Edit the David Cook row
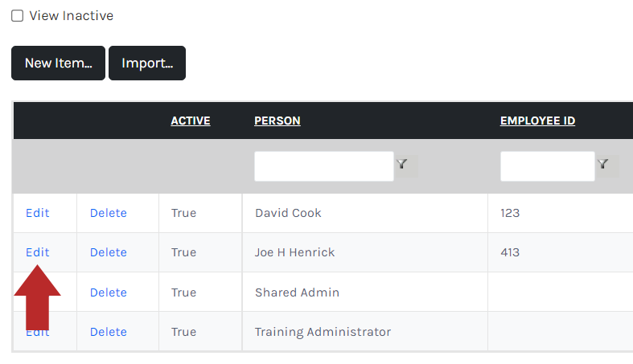The image size is (633, 364). (38, 213)
